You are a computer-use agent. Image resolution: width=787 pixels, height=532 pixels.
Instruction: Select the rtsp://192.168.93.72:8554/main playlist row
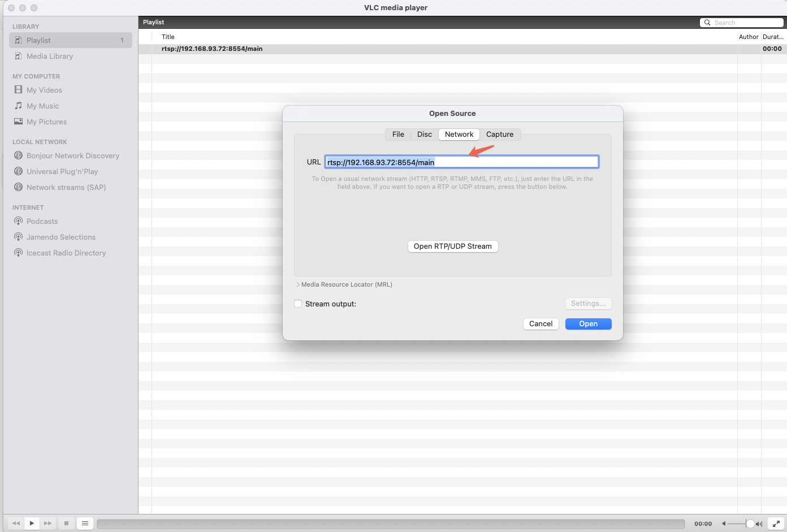tap(462, 49)
